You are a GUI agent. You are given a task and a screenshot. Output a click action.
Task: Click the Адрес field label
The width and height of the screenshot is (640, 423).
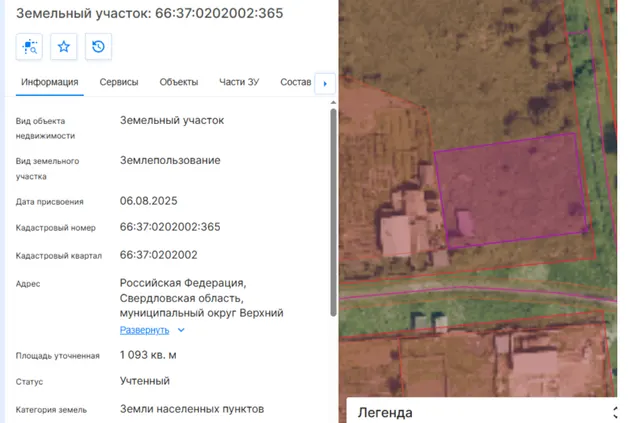click(28, 284)
